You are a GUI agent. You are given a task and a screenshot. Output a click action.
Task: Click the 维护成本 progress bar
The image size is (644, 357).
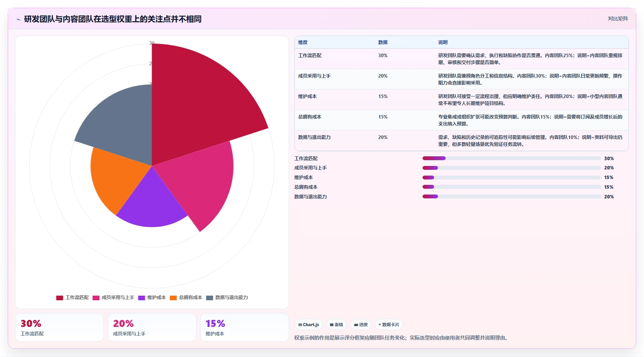point(512,178)
